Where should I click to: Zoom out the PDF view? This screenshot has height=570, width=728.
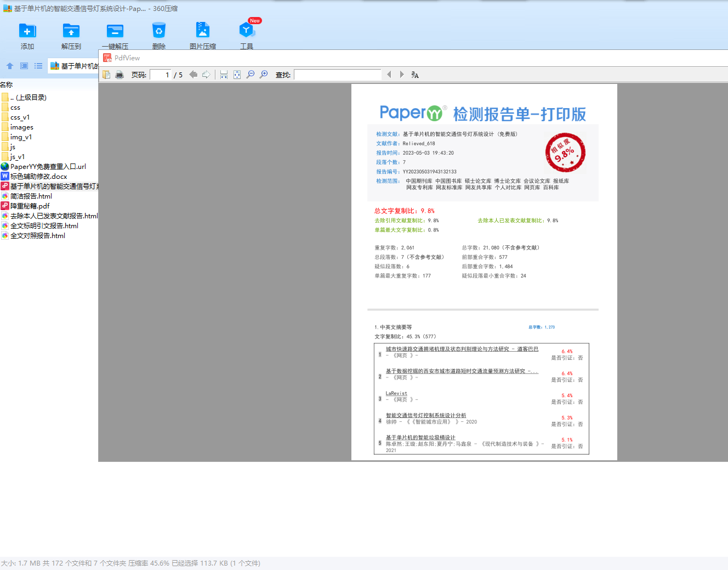click(251, 75)
